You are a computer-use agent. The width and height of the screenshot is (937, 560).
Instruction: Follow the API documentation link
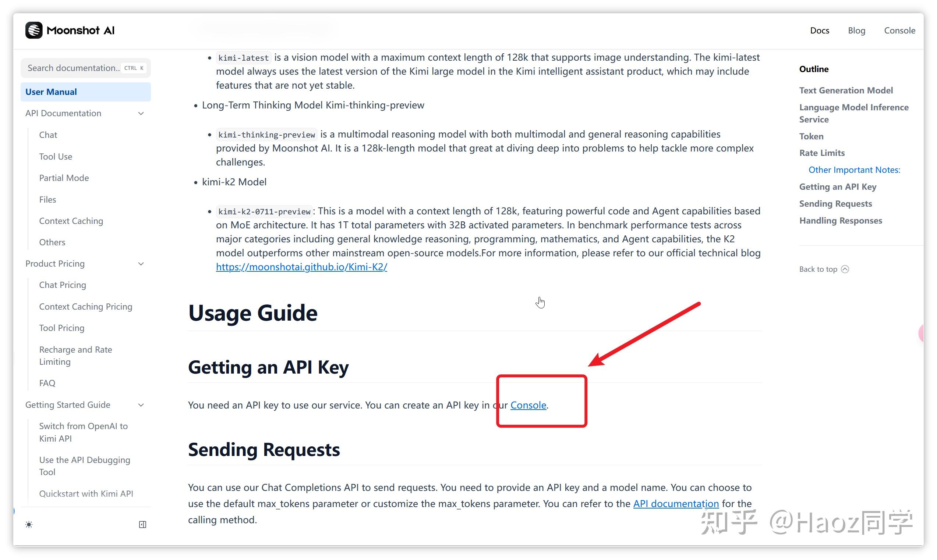coord(676,503)
